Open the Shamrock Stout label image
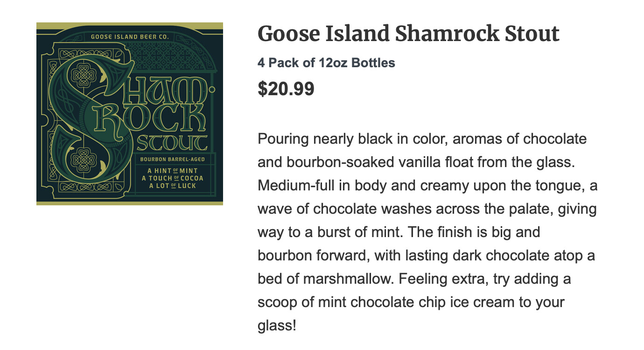This screenshot has height=350, width=644. click(x=129, y=114)
